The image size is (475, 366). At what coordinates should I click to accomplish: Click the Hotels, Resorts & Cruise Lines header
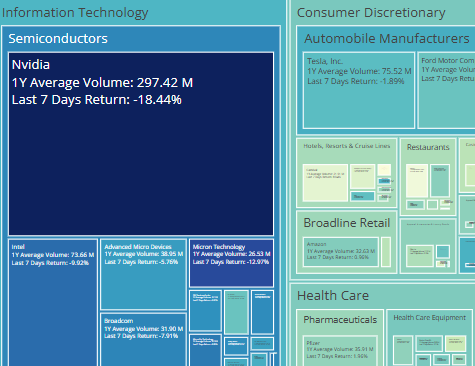coord(347,146)
